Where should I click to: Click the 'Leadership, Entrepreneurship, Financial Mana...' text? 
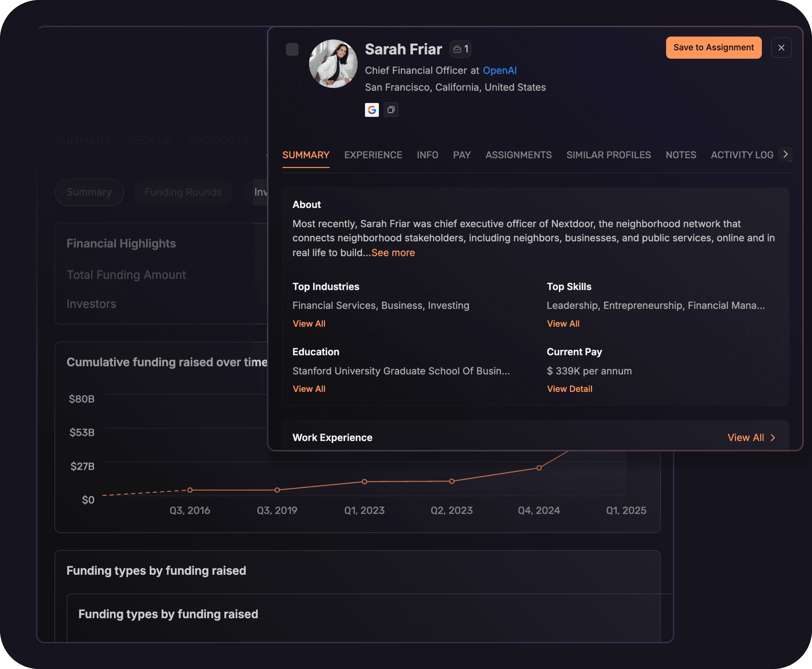click(656, 306)
